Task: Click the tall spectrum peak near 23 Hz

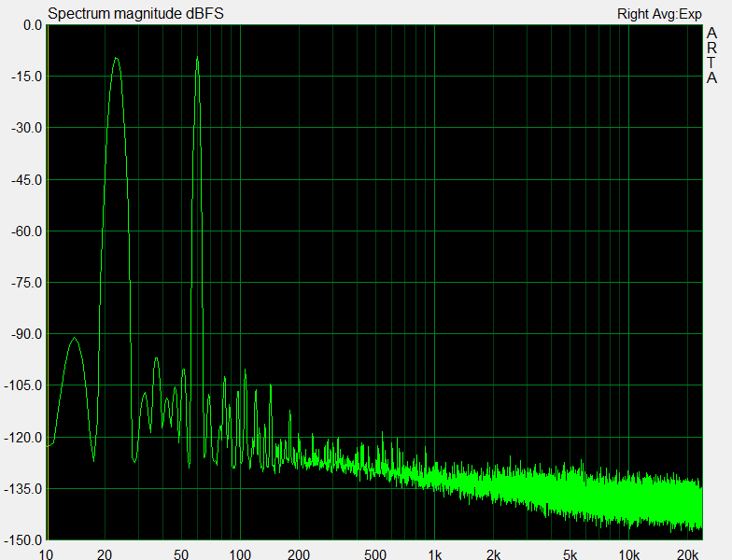Action: (116, 60)
